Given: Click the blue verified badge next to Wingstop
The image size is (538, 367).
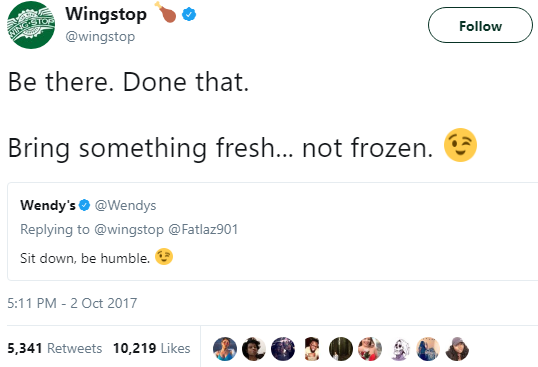Looking at the screenshot, I should tap(189, 15).
